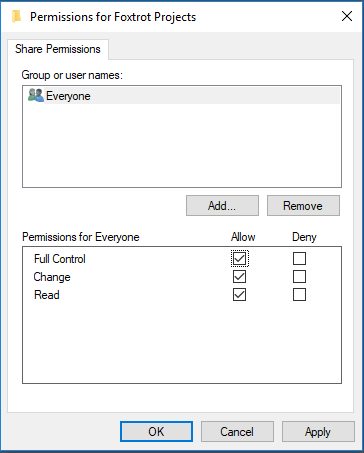Click Remove to delete the selected group
Image resolution: width=364 pixels, height=453 pixels.
tap(303, 206)
